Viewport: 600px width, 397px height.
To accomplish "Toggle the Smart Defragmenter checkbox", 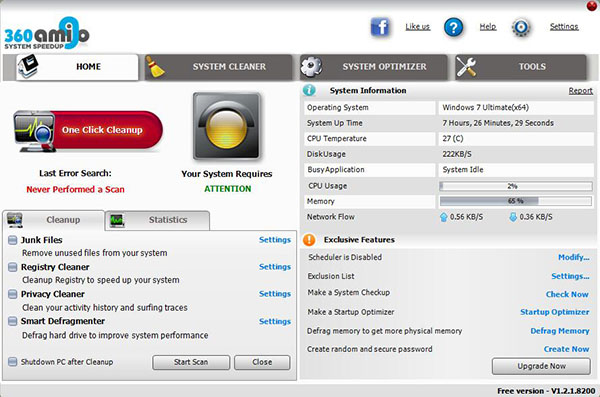I will click(x=13, y=321).
